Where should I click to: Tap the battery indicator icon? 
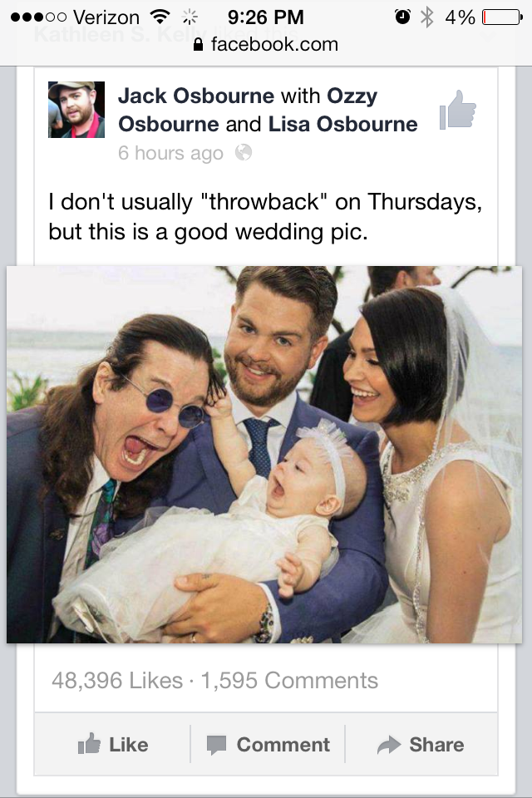click(502, 17)
